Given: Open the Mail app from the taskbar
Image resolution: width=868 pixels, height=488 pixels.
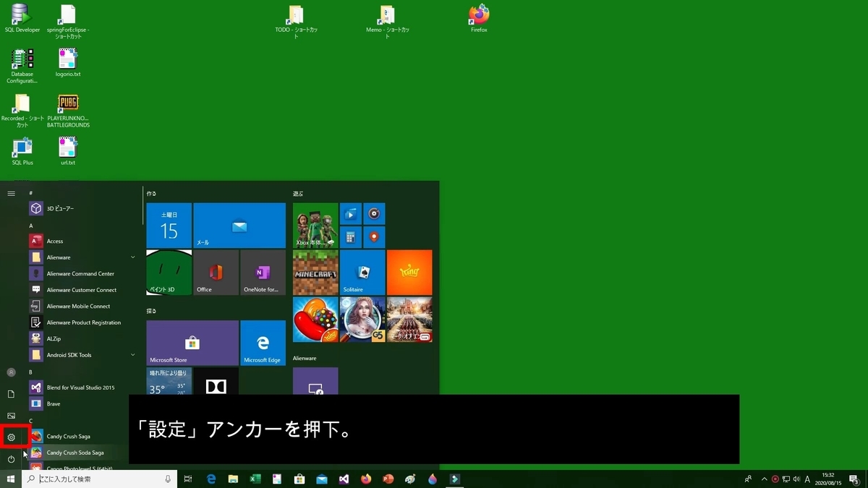Looking at the screenshot, I should [322, 479].
